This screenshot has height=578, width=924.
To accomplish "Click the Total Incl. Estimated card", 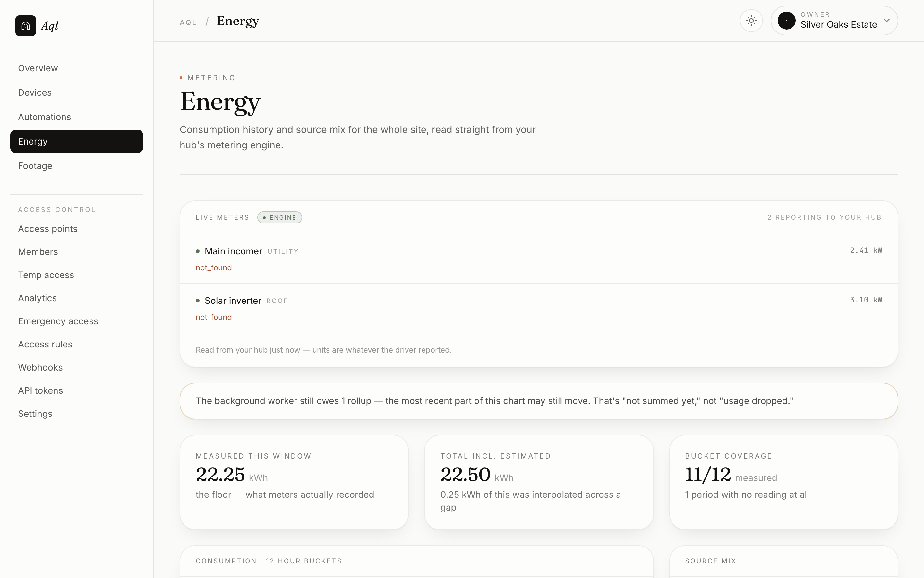I will pos(539,482).
